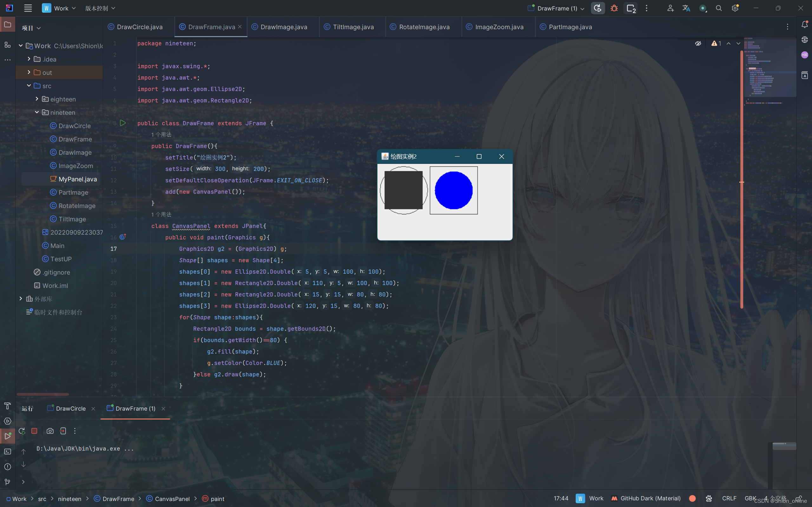
Task: Collapse the src folder
Action: [29, 86]
